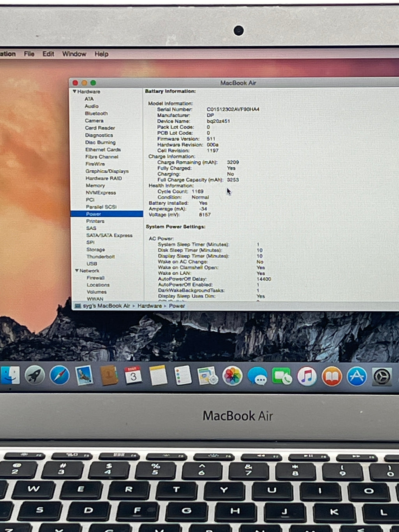
Task: Open the Help menu
Action: (x=101, y=54)
